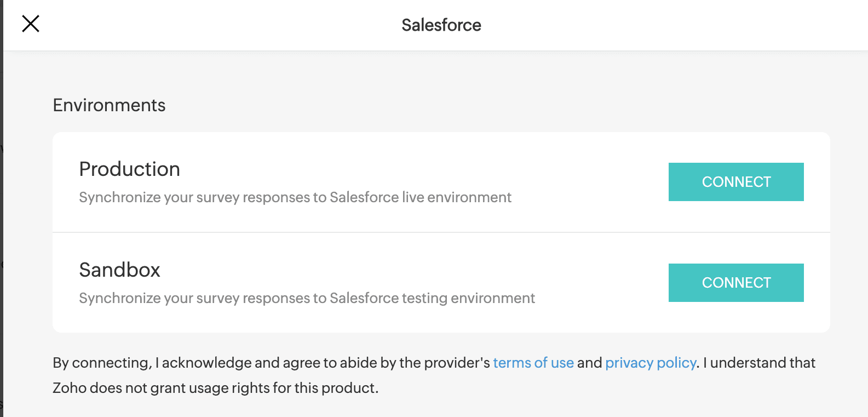This screenshot has width=868, height=417.
Task: Connect to the Production environment
Action: tap(735, 182)
